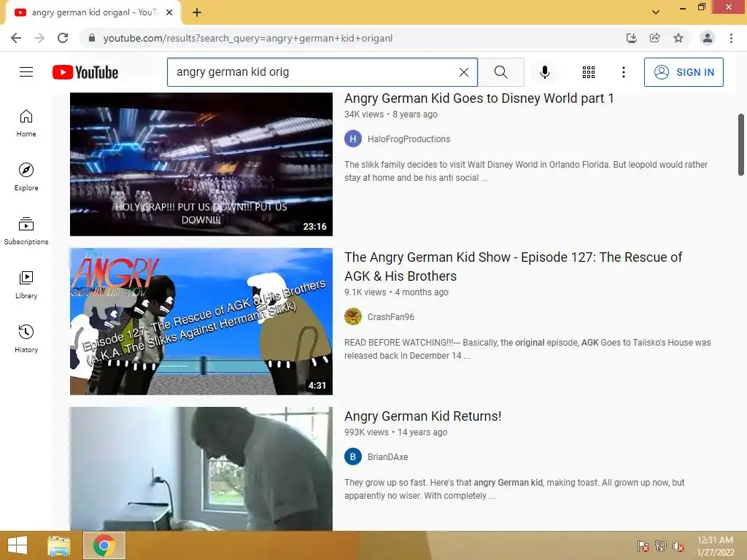
Task: Click description starting 'READ BEFORE WATCHING'
Action: [x=527, y=349]
